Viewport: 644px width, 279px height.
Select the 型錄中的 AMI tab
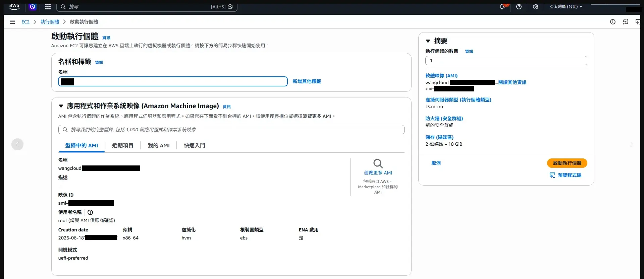pos(82,145)
